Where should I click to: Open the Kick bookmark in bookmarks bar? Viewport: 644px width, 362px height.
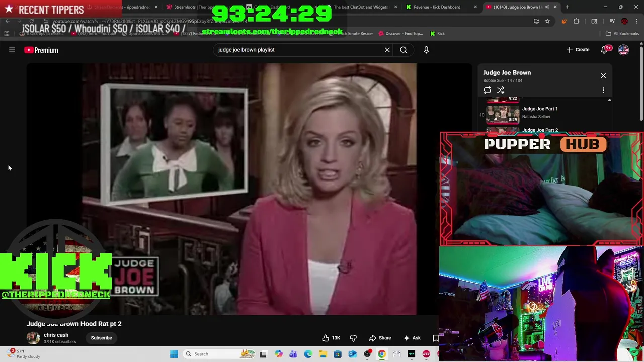click(437, 34)
